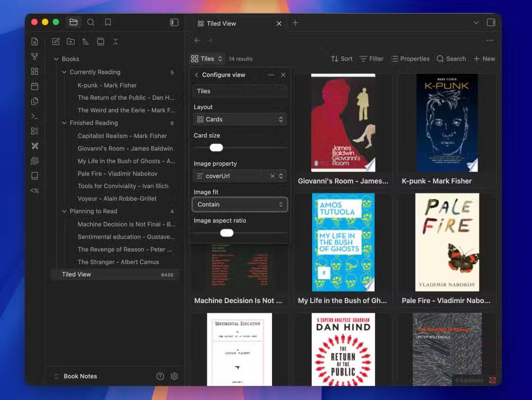Screen dimensions: 532x400
Task: Open the search magnifier in sidebar header
Action: pos(90,22)
